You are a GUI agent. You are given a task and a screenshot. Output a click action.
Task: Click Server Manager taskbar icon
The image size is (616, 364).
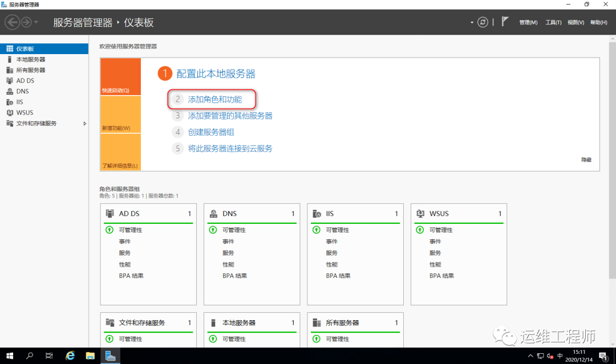coord(111,356)
